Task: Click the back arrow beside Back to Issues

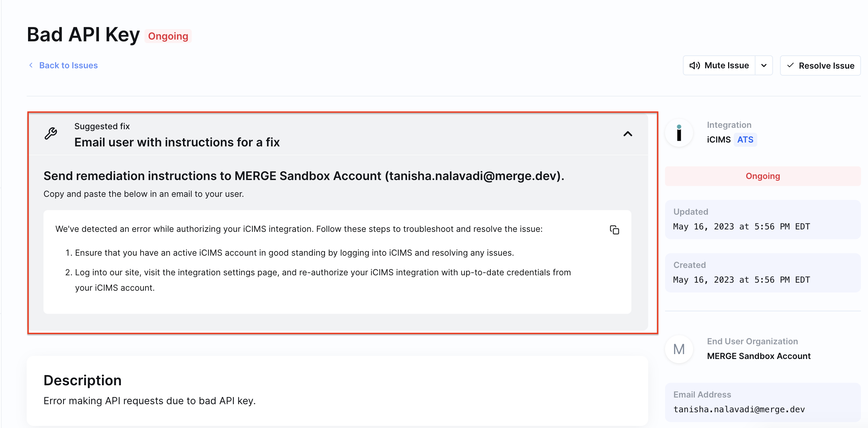Action: pyautogui.click(x=31, y=65)
